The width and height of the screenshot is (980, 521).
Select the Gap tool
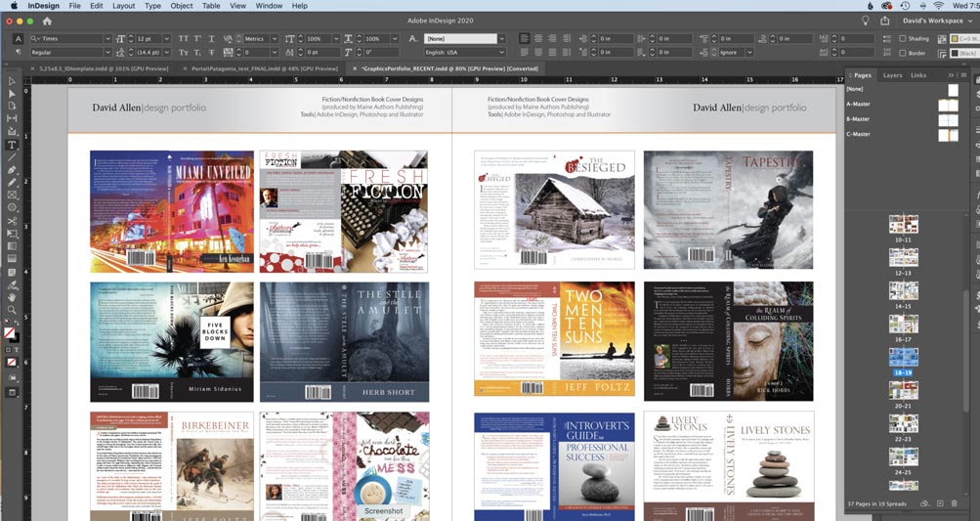12,119
